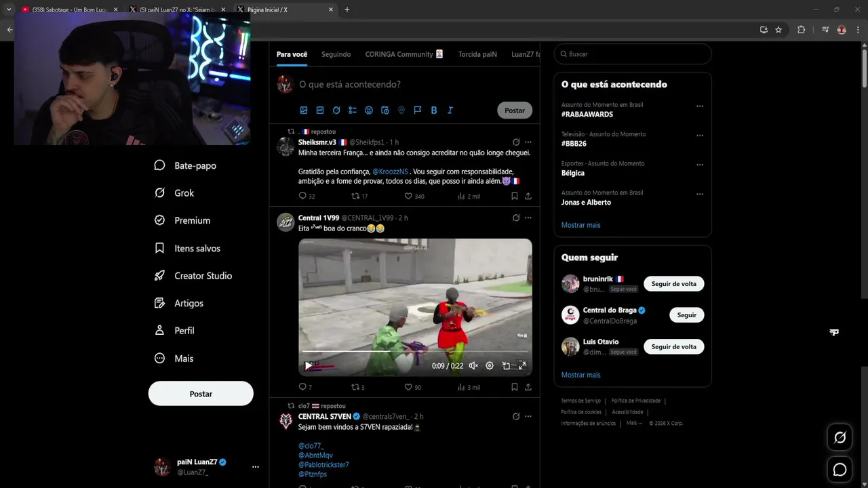868x488 pixels.
Task: Open options for #RABAAWARDS trend
Action: pos(700,106)
